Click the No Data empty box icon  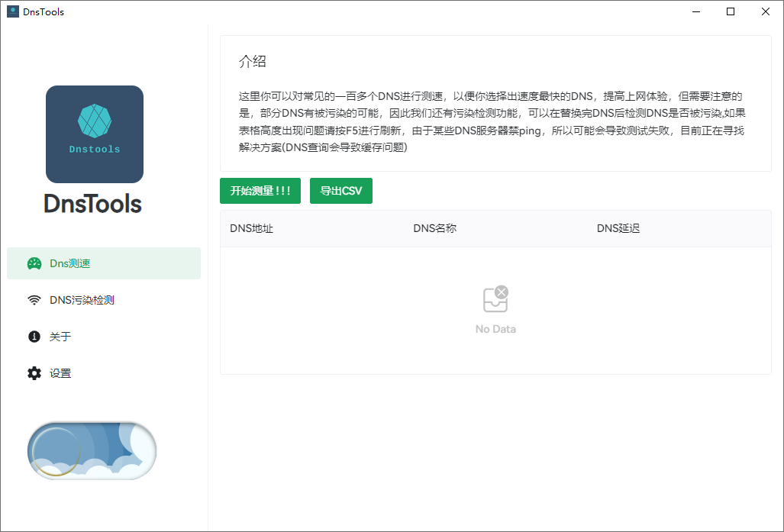pos(495,299)
